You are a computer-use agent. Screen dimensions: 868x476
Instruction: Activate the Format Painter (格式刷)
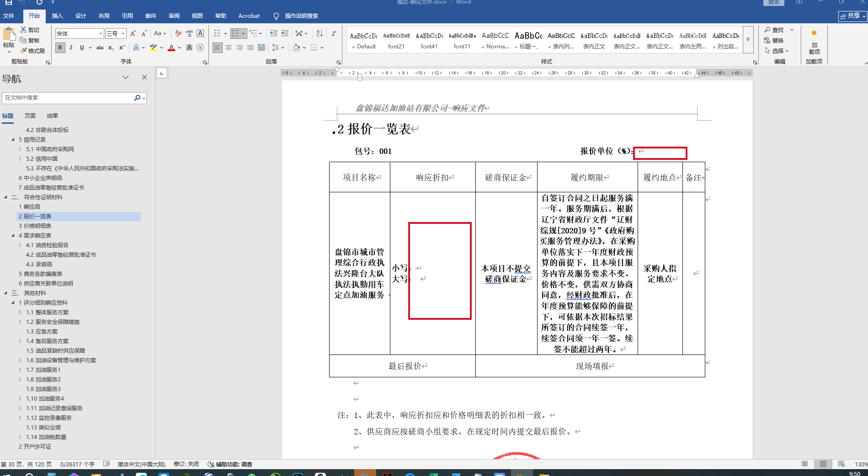[32, 51]
